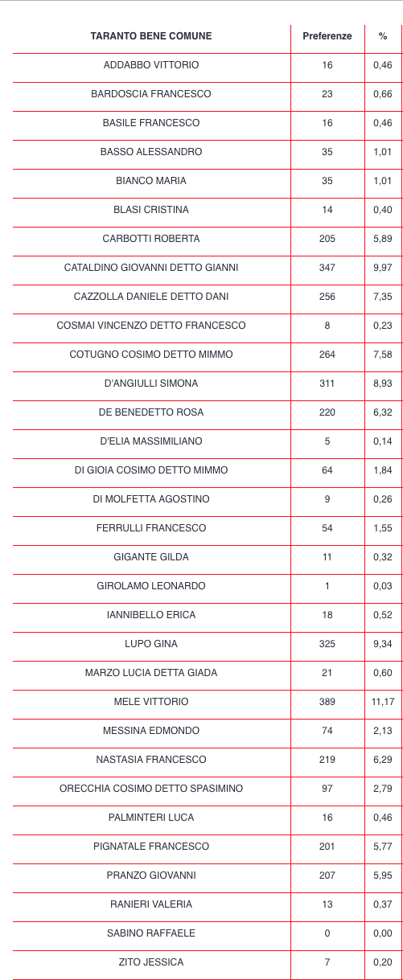Click the 11,17 percentage cell
Image resolution: width=403 pixels, height=980 pixels.
pyautogui.click(x=383, y=702)
